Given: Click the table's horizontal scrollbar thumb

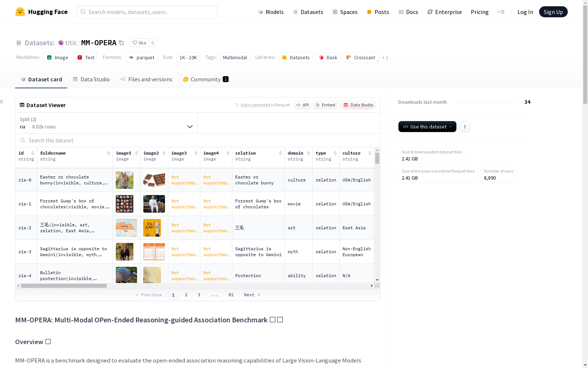Looking at the screenshot, I should (x=64, y=286).
